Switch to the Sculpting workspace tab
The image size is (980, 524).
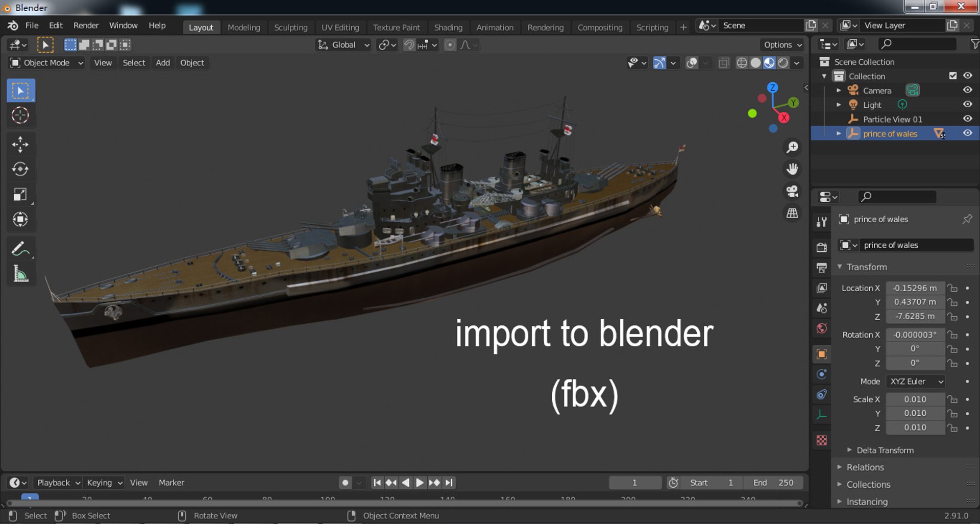pyautogui.click(x=290, y=28)
